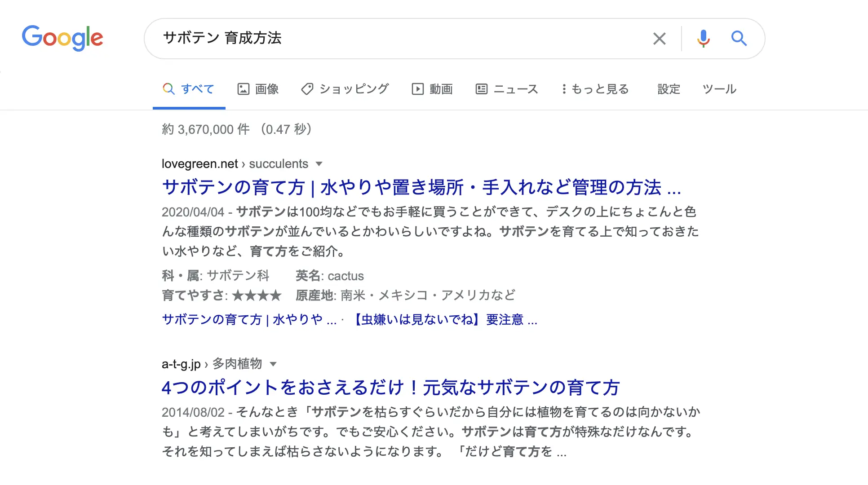Submit search with the magnifying glass icon
Screen dimensions: 868x485
pyautogui.click(x=739, y=39)
